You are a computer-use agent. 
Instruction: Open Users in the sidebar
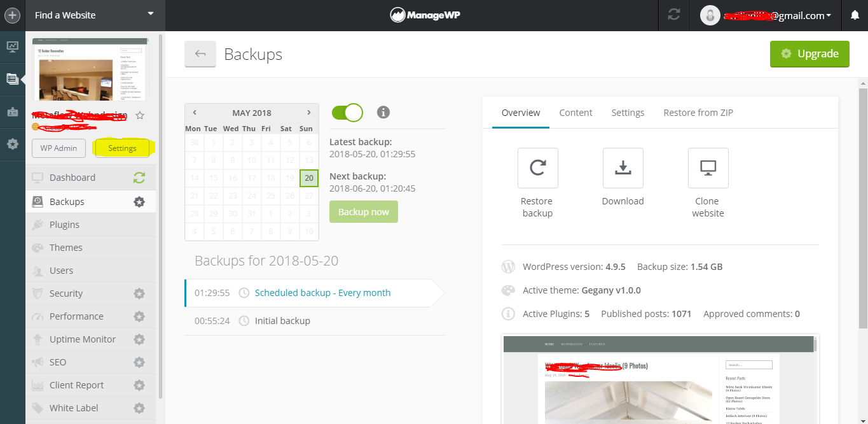point(90,270)
